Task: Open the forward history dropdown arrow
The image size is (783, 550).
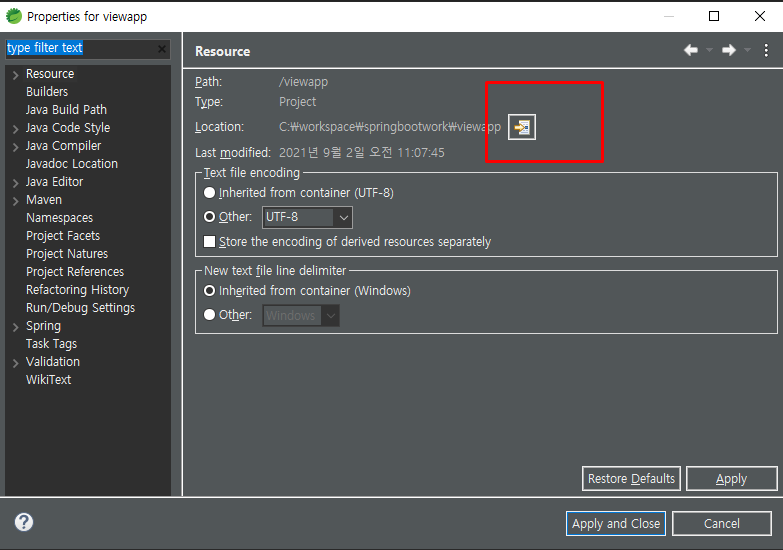Action: point(747,50)
